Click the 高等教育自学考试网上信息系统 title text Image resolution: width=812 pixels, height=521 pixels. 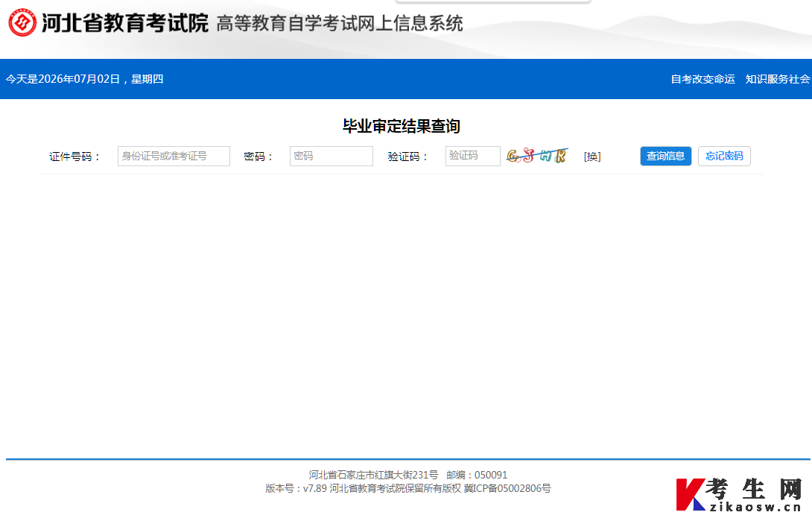(x=340, y=23)
